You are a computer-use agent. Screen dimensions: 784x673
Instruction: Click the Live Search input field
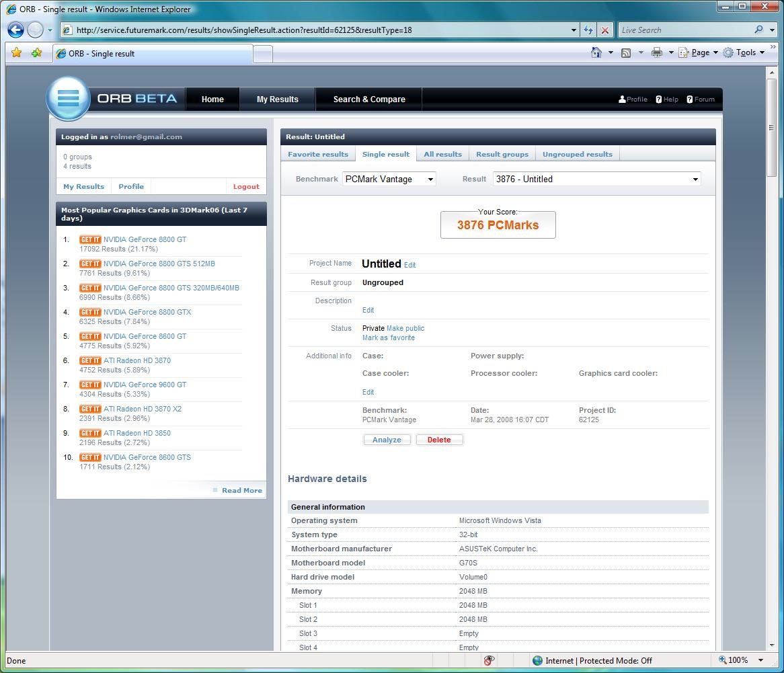coord(684,30)
